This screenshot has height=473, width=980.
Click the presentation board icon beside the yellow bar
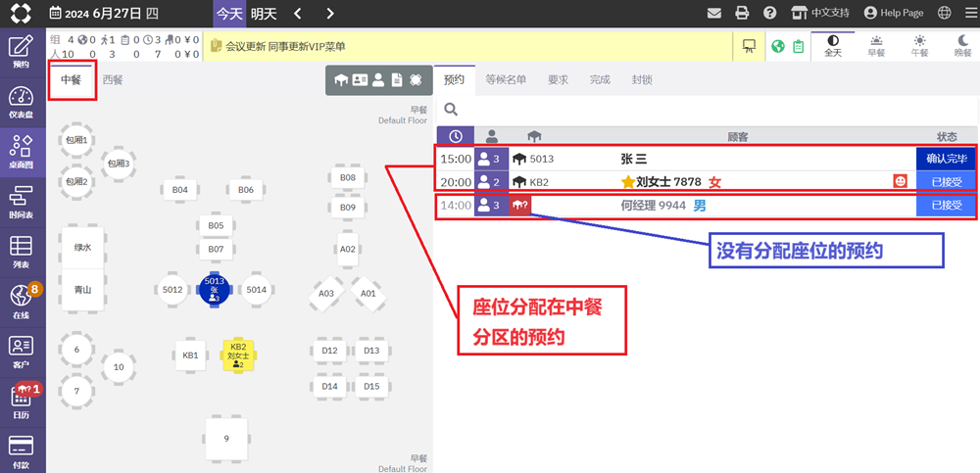pos(749,46)
